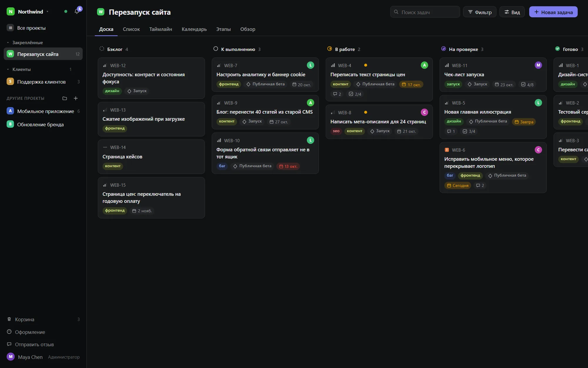Click assignee avatar C on WEB-8
Screen dimensions: 588x368
pos(424,112)
